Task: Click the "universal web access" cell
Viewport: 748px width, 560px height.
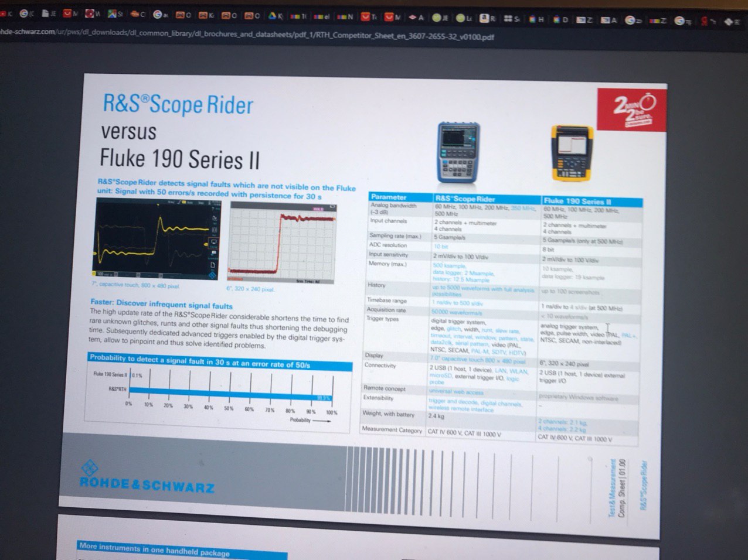Action: (x=457, y=391)
